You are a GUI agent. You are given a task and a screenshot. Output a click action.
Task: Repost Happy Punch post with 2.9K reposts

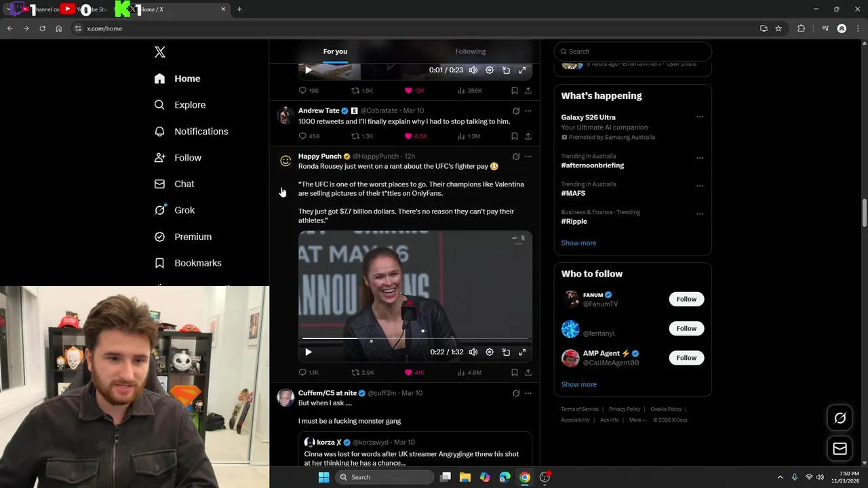coord(363,372)
